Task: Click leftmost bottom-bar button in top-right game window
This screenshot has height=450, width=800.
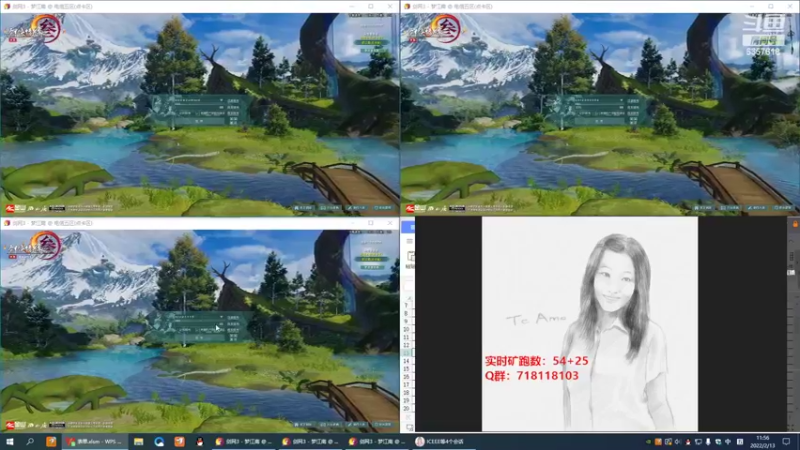Action: pyautogui.click(x=704, y=208)
